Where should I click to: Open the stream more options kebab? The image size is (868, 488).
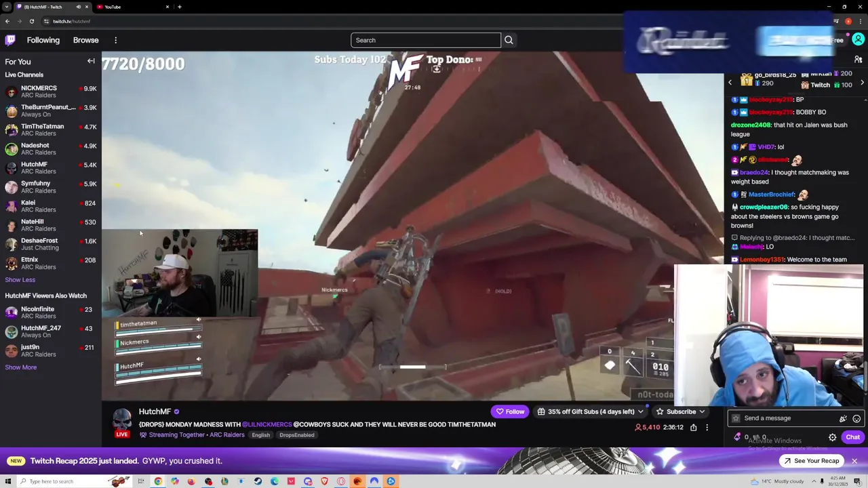tap(707, 428)
